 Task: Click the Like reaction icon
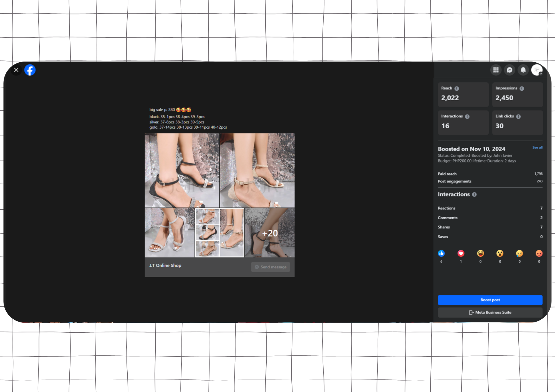pos(441,253)
